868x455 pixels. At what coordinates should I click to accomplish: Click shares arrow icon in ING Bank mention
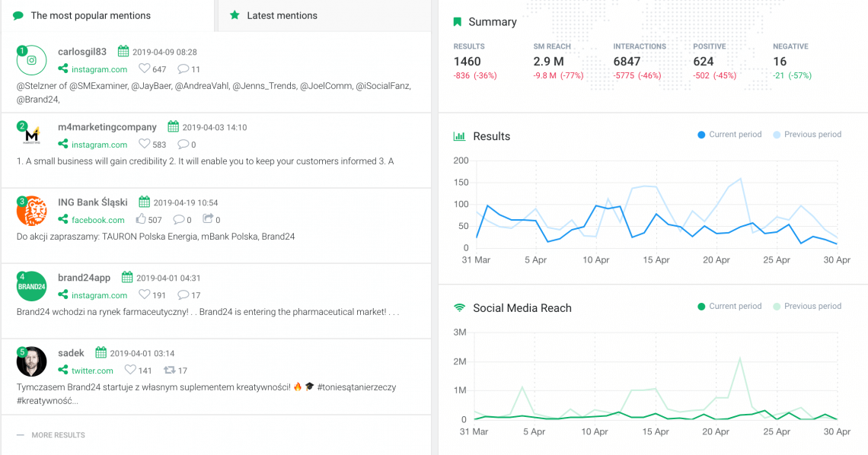click(x=208, y=218)
